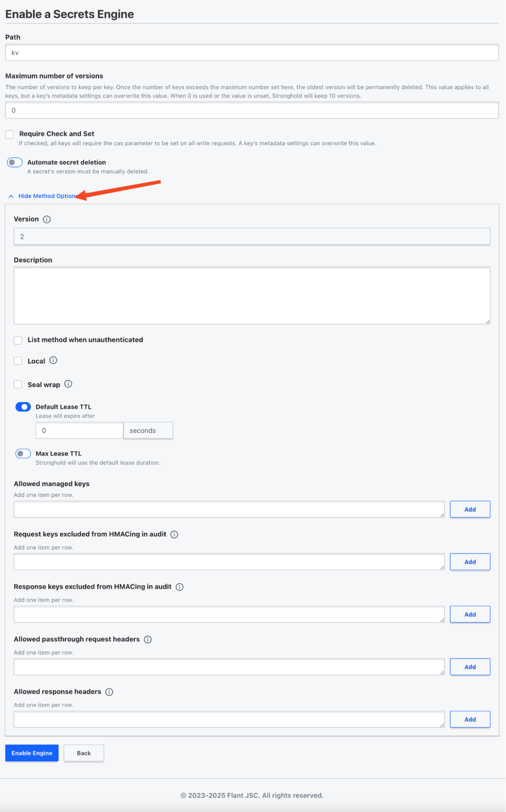This screenshot has width=506, height=812.
Task: Click the chevron icon beside Hide Method Options
Action: [x=11, y=196]
